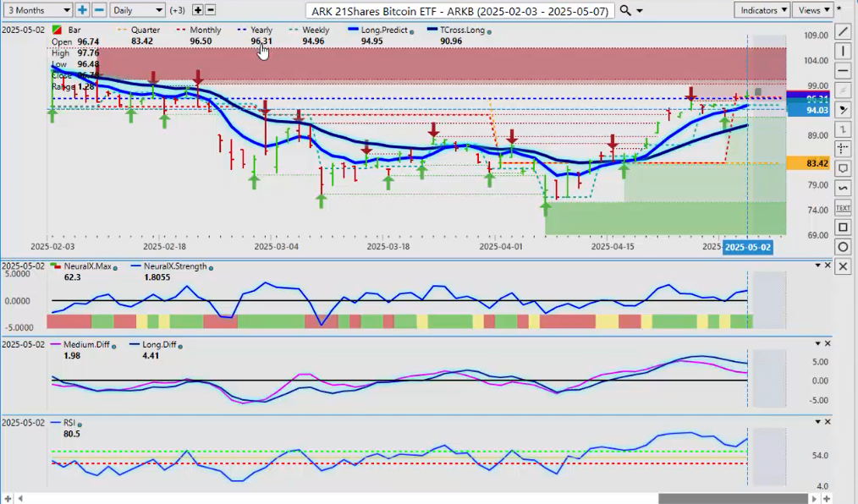The image size is (858, 504).
Task: Expand Medium.Diff panel options arrow
Action: coord(818,343)
